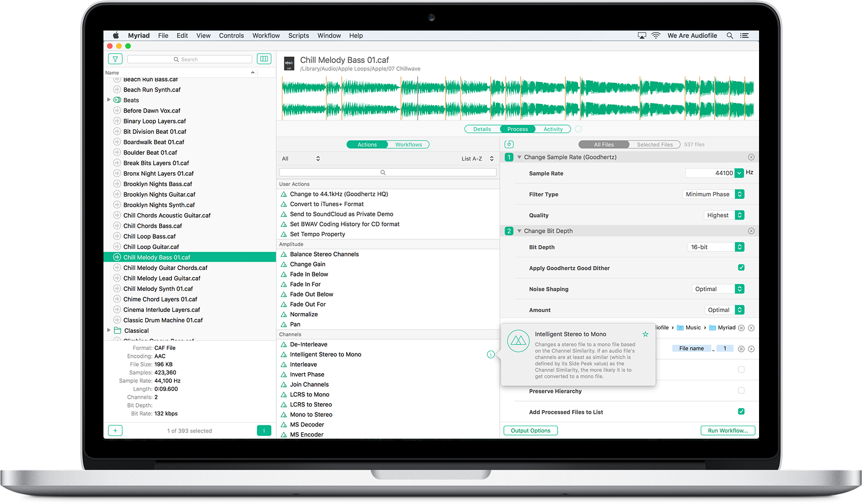
Task: Switch to the Activity tab
Action: pyautogui.click(x=553, y=129)
